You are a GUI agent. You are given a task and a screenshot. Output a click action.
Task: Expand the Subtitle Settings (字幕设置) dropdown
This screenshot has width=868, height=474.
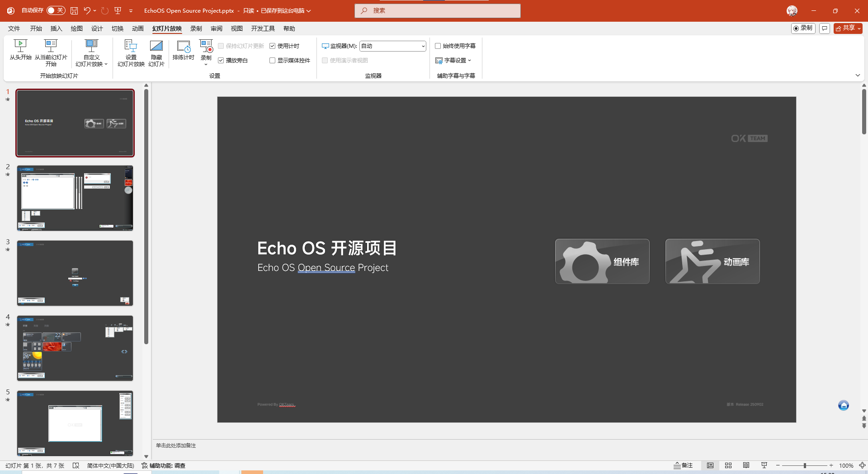point(453,61)
